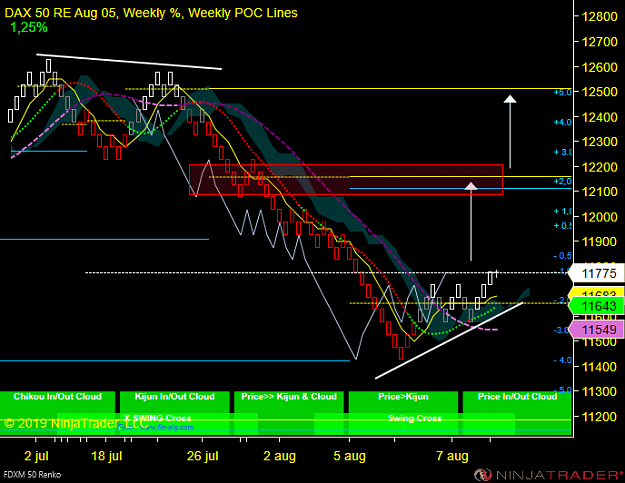Viewport: 625px width, 483px height.
Task: Click the '2 jul' date label
Action: [36, 456]
